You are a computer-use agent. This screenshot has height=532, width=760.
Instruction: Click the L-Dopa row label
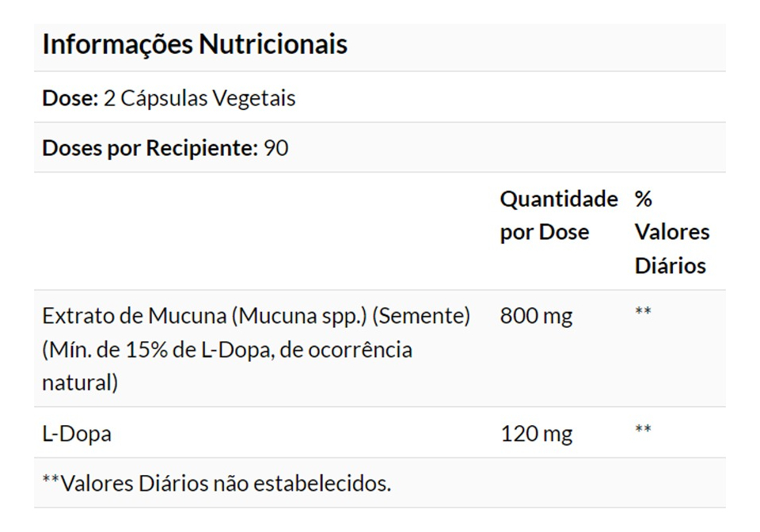77,434
